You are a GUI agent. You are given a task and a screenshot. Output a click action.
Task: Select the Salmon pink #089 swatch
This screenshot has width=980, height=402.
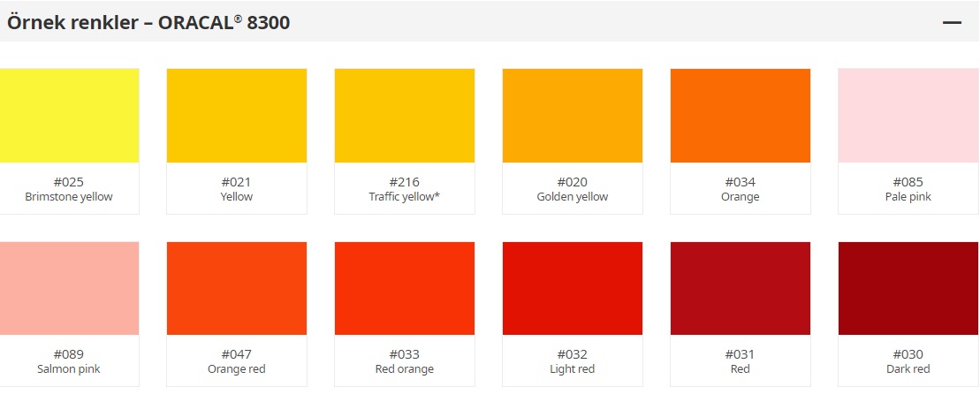(x=69, y=288)
